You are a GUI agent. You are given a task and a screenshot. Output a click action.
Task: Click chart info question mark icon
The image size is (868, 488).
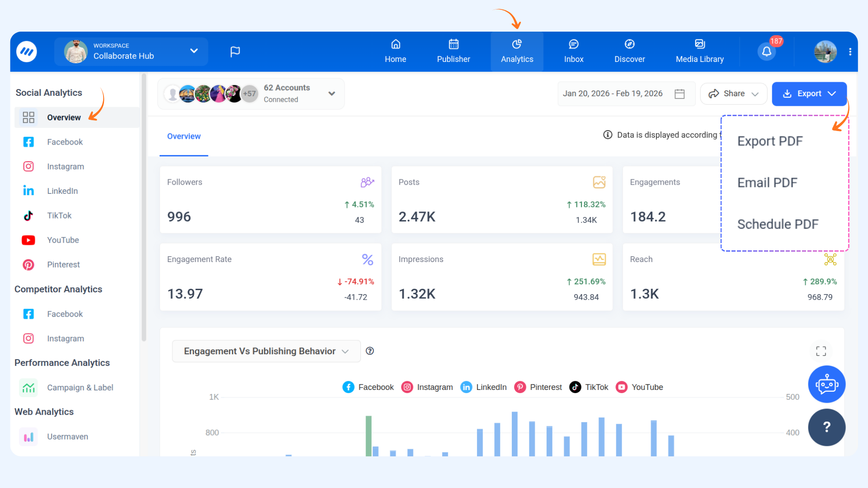(370, 351)
